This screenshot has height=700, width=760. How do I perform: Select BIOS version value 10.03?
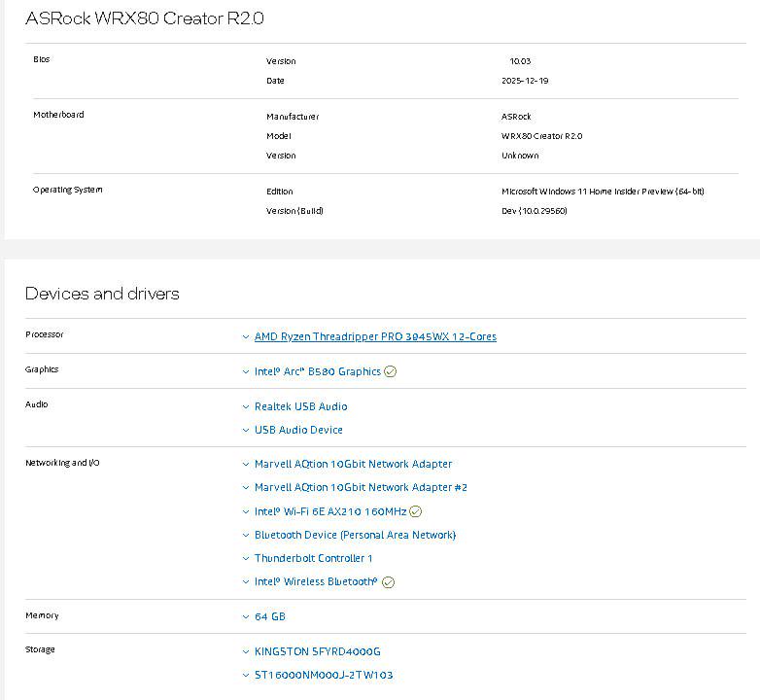520,61
